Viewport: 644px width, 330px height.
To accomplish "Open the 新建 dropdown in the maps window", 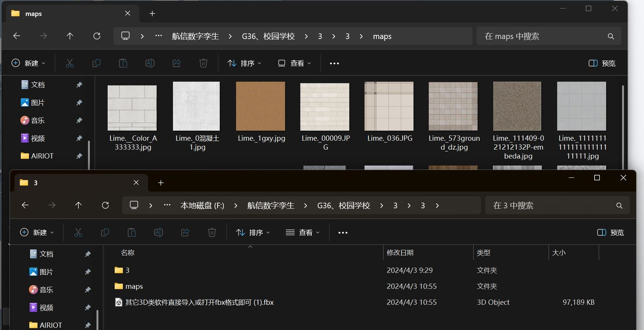I will (29, 63).
